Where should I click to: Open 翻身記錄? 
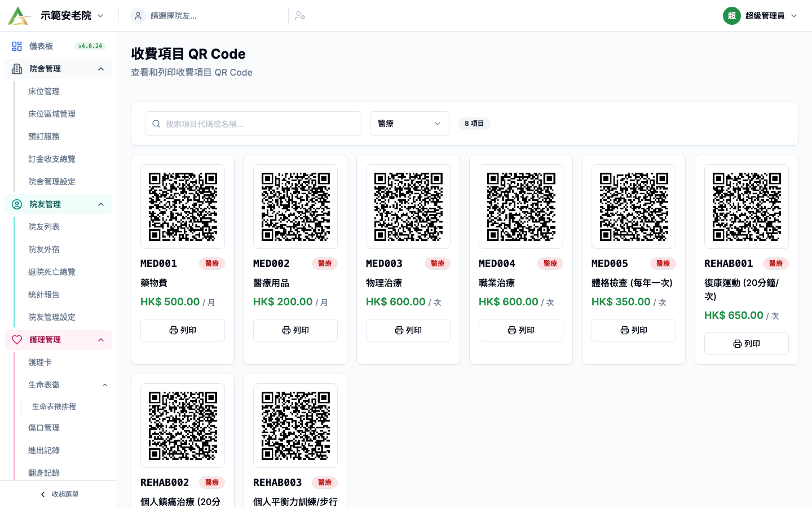tap(44, 473)
